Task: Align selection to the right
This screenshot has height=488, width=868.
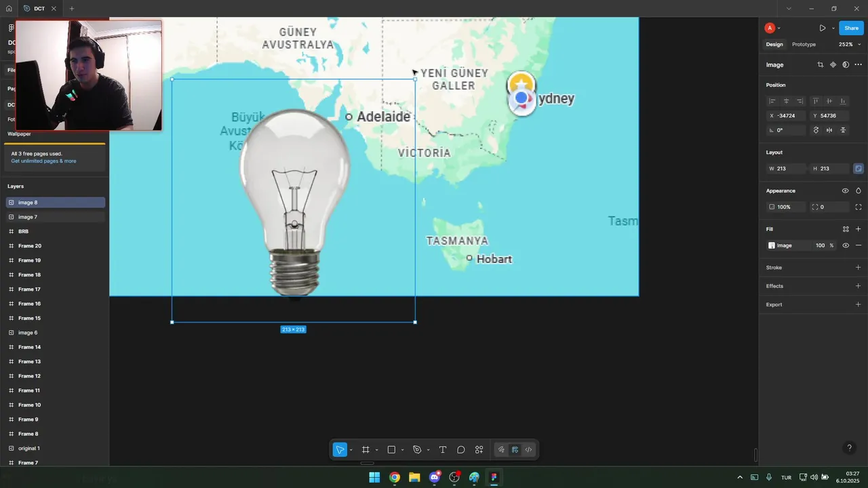Action: coord(800,101)
